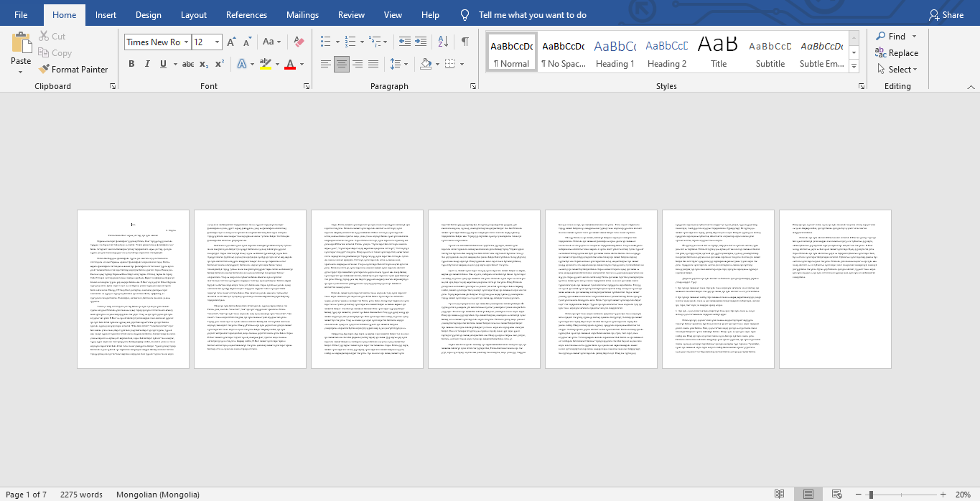
Task: Expand the Styles gallery more arrow
Action: 854,67
